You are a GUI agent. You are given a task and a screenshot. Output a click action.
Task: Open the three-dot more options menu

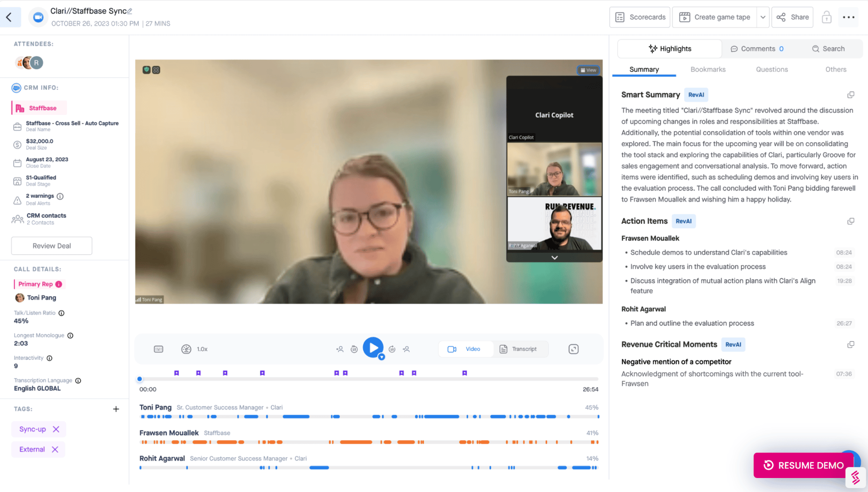pyautogui.click(x=849, y=17)
